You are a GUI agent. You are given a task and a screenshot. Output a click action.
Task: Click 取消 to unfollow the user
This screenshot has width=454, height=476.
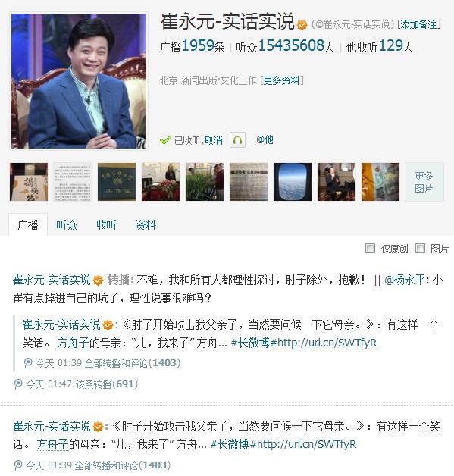pos(213,140)
